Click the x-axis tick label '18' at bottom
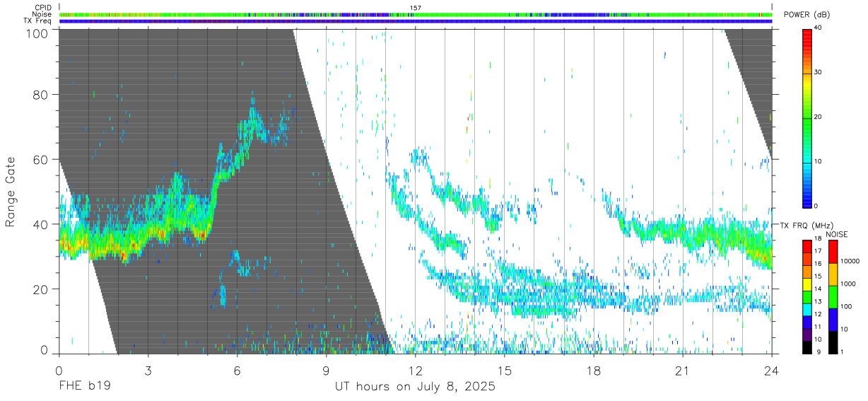Viewport: 868px width, 401px height. pos(594,371)
